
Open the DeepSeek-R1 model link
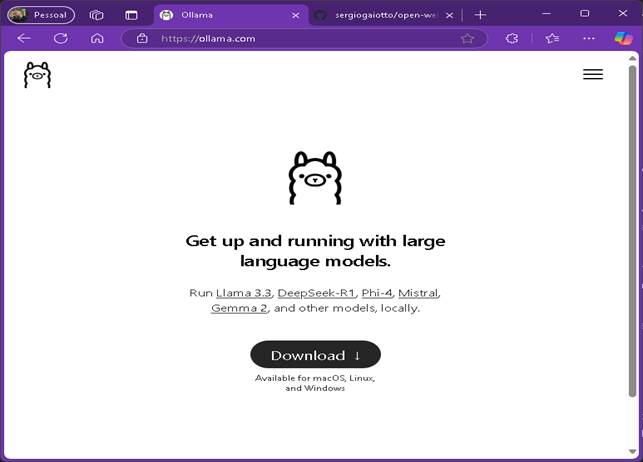[x=316, y=293]
